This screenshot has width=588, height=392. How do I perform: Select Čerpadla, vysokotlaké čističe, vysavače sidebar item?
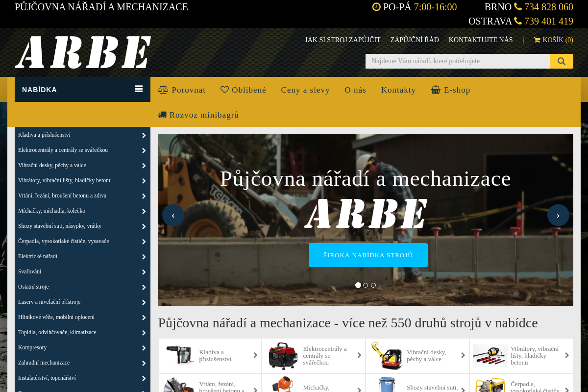[82, 241]
